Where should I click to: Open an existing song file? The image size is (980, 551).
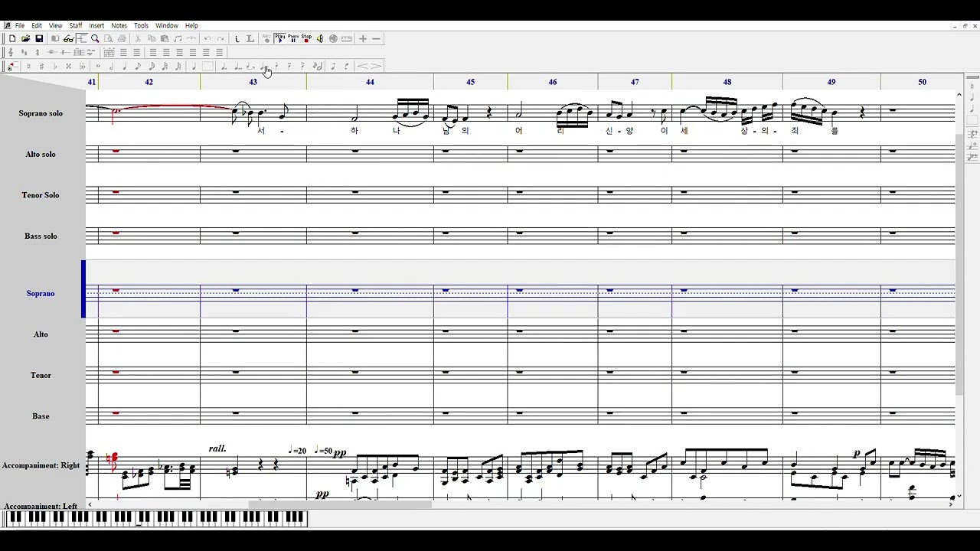(x=26, y=38)
